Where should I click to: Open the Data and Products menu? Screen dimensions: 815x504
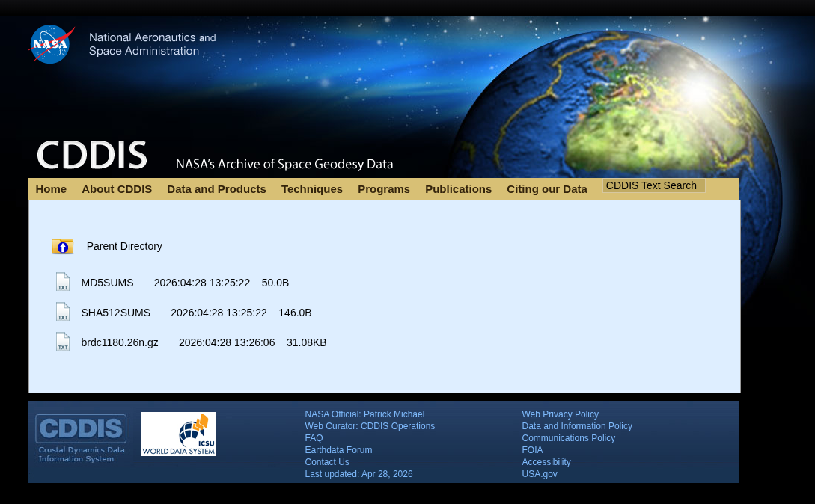point(217,189)
